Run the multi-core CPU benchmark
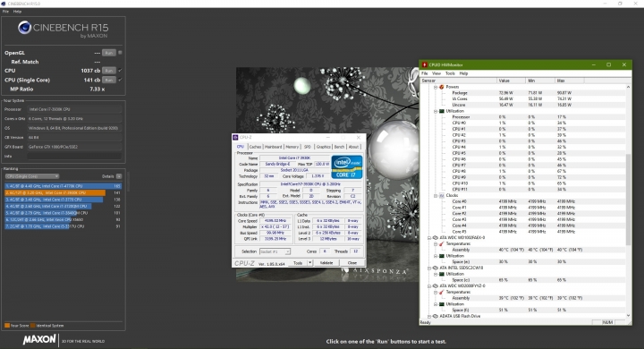The width and height of the screenshot is (644, 349). click(109, 71)
